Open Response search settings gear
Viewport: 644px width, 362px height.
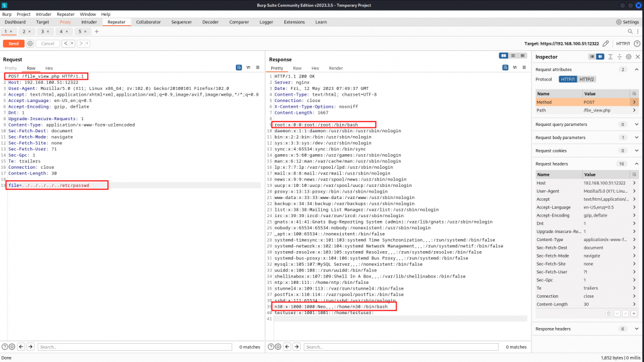click(x=278, y=347)
